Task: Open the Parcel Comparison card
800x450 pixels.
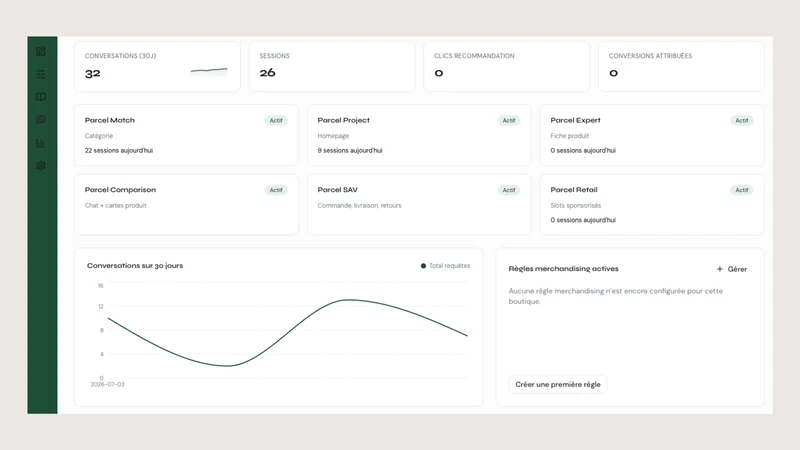Action: [186, 205]
